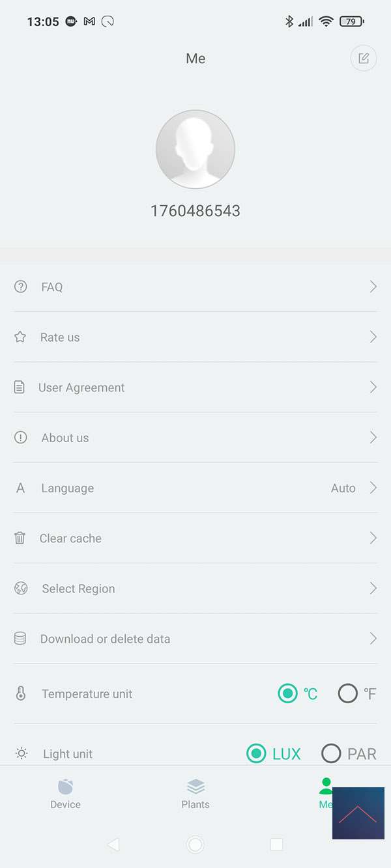Tap the profile avatar picture
This screenshot has width=391, height=868.
coord(195,149)
